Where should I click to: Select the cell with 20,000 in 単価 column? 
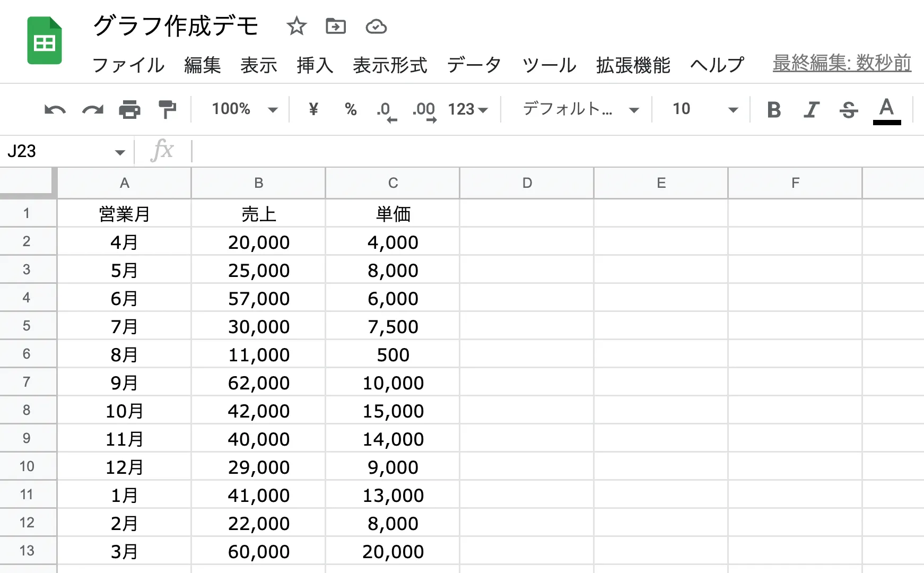[393, 551]
